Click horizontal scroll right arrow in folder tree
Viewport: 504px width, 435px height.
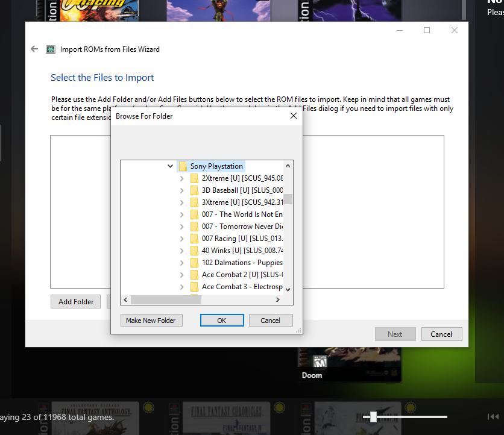coord(278,299)
